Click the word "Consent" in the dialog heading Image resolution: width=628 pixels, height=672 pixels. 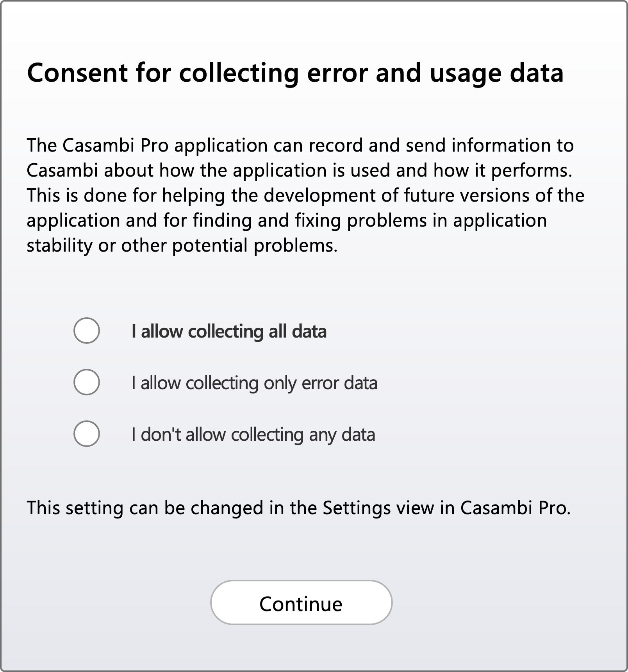point(77,73)
